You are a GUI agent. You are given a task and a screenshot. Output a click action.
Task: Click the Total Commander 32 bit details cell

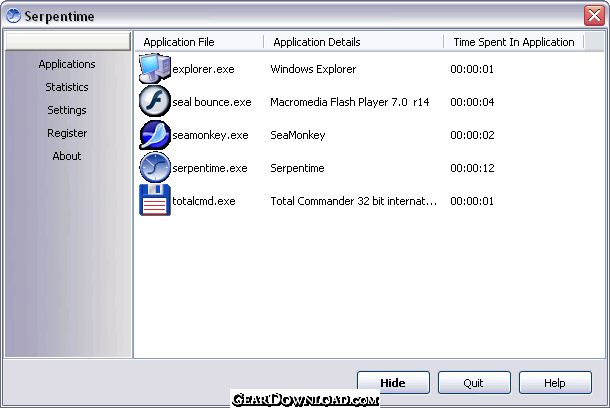pyautogui.click(x=354, y=201)
